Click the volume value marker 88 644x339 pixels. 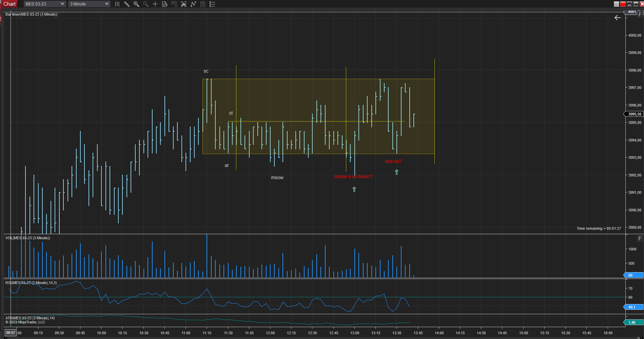pos(632,275)
